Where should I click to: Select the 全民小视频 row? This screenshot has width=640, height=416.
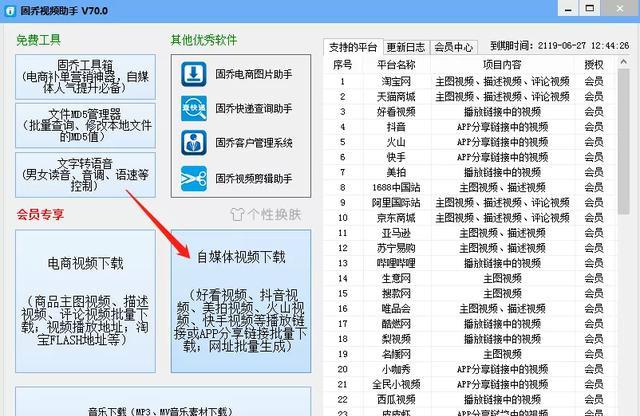click(469, 384)
